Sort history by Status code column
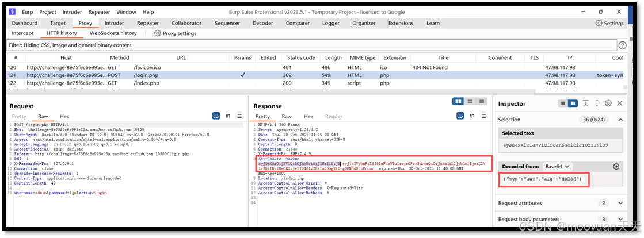644x238 pixels. point(301,58)
